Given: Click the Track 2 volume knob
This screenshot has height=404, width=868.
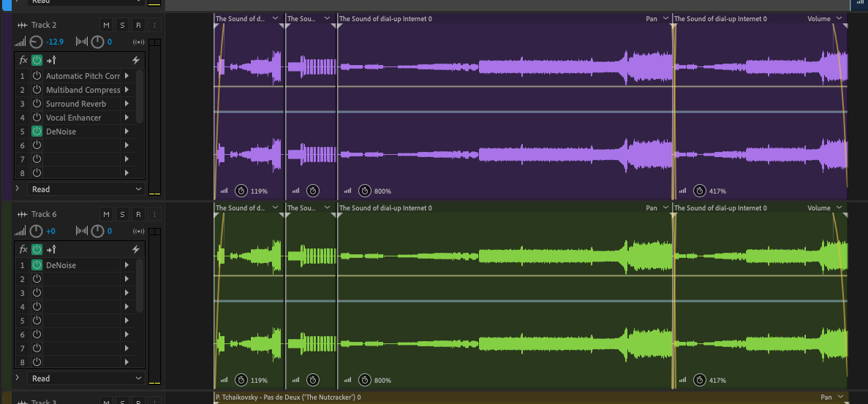Looking at the screenshot, I should point(37,42).
